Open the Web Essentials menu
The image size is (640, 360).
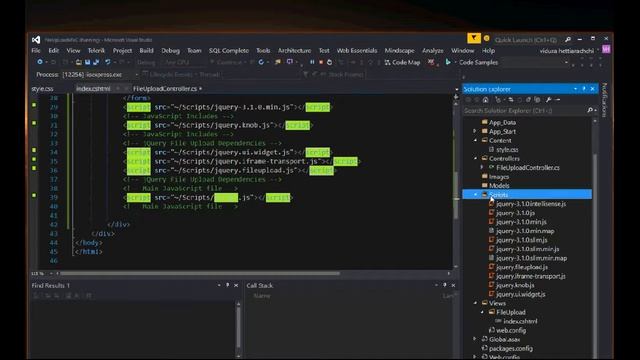357,51
